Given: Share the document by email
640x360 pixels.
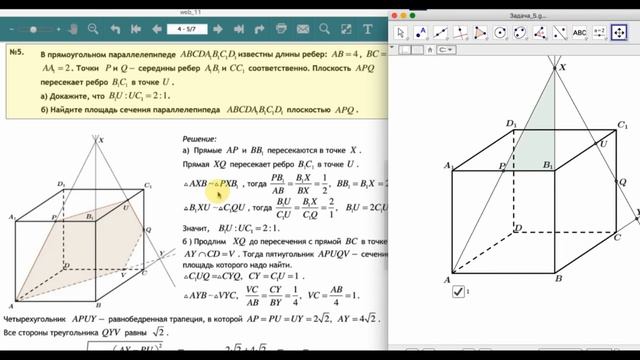Looking at the screenshot, I should 303,29.
